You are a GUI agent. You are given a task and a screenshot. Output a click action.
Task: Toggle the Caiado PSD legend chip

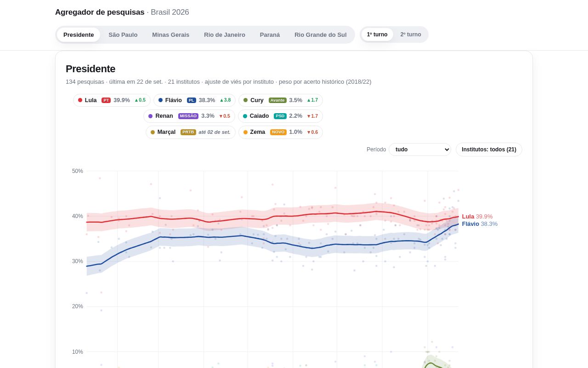[280, 116]
